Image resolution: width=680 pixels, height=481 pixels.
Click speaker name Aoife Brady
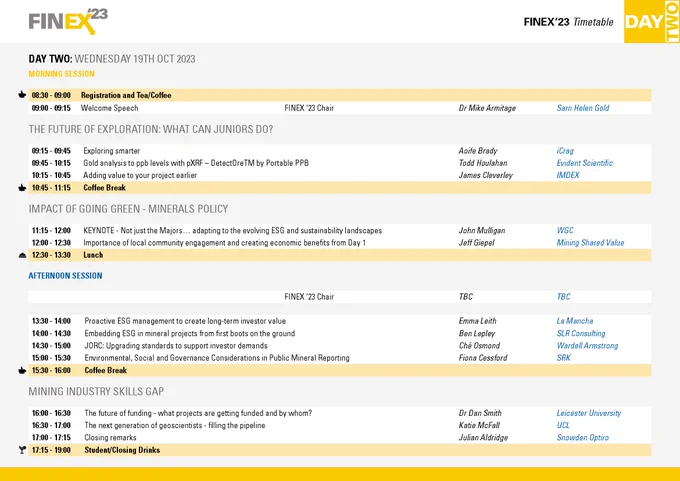pos(478,151)
